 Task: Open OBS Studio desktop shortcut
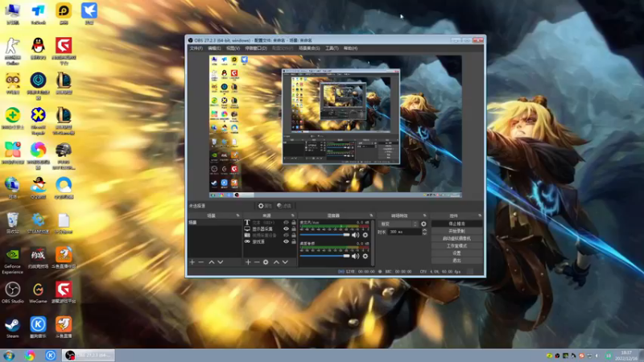pos(12,293)
